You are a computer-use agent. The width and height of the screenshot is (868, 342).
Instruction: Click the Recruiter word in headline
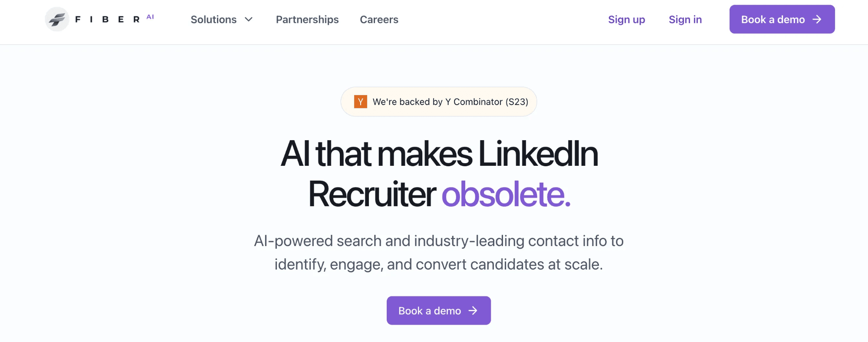372,194
